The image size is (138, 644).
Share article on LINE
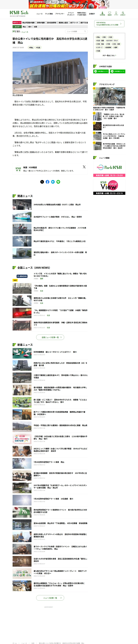tap(58, 182)
